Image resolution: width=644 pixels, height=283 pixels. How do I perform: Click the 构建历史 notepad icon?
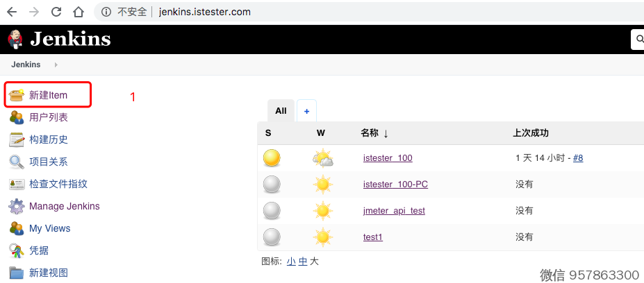click(17, 139)
